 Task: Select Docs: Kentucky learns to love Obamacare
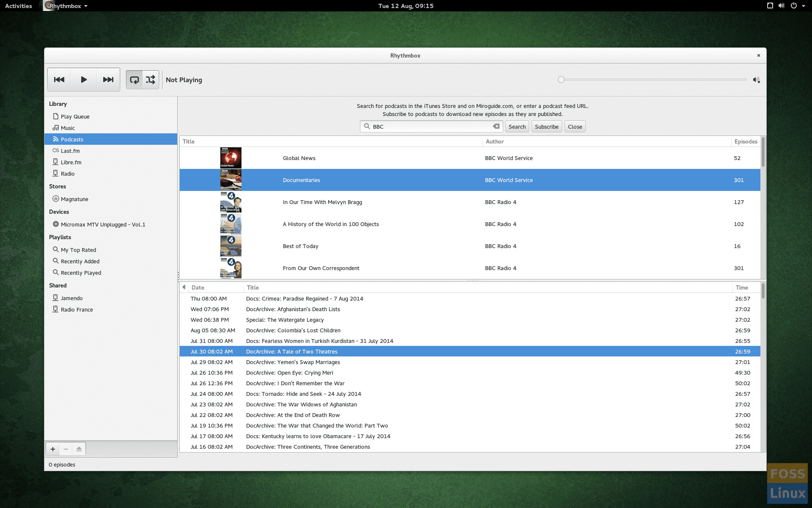click(x=470, y=436)
